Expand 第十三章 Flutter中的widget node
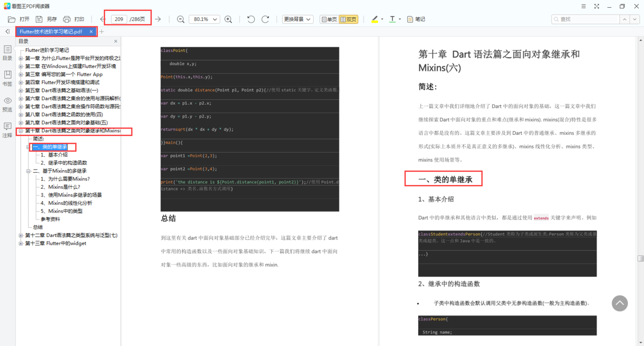This screenshot has width=644, height=346. 21,243
